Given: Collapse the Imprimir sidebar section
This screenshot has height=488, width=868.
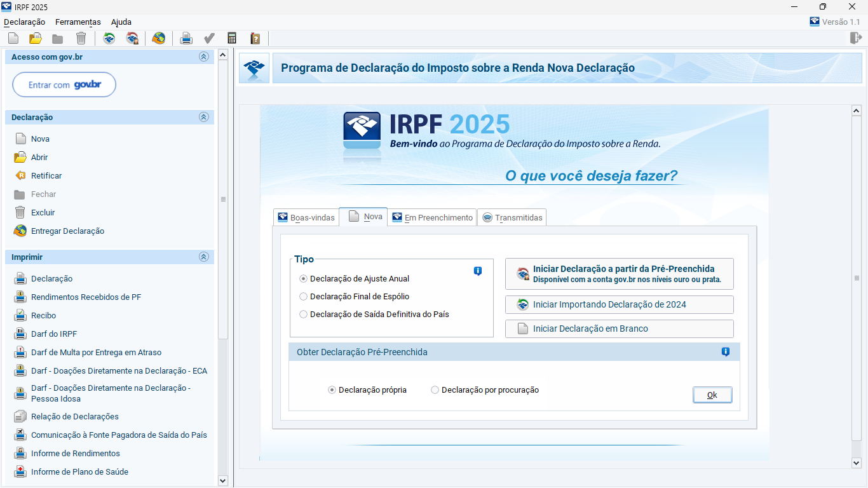Looking at the screenshot, I should (203, 257).
